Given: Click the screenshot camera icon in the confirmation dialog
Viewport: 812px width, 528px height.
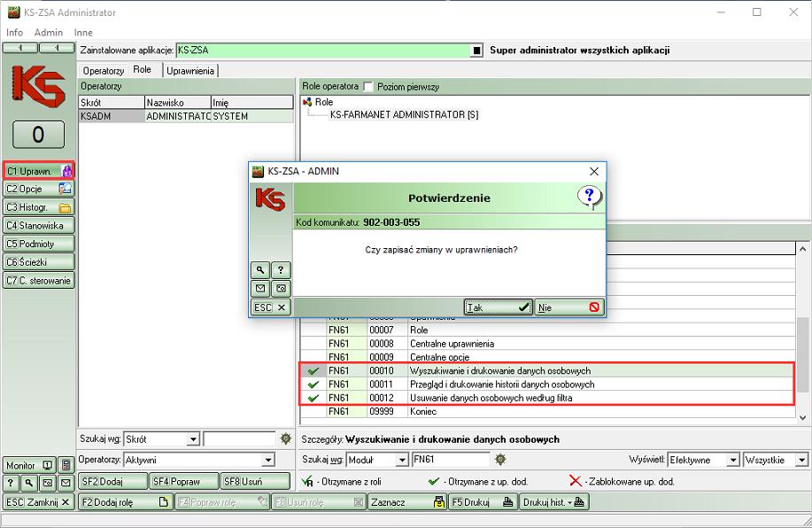Looking at the screenshot, I should click(x=281, y=288).
